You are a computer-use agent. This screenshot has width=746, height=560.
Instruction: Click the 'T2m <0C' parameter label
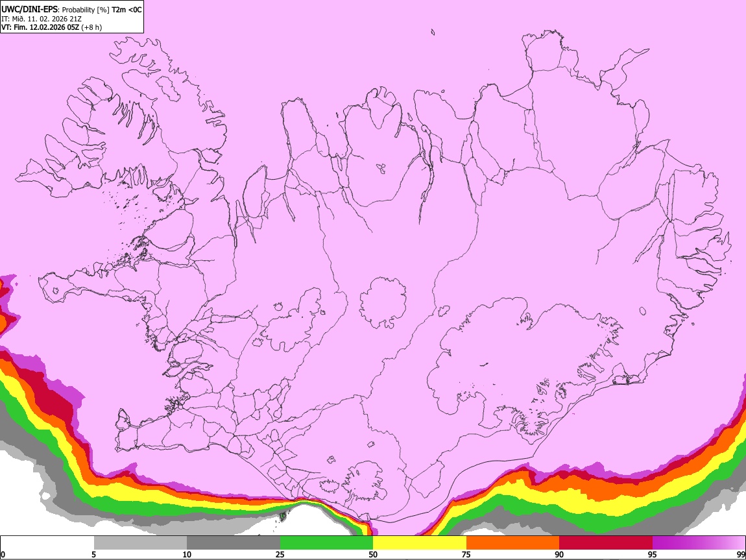click(x=126, y=10)
